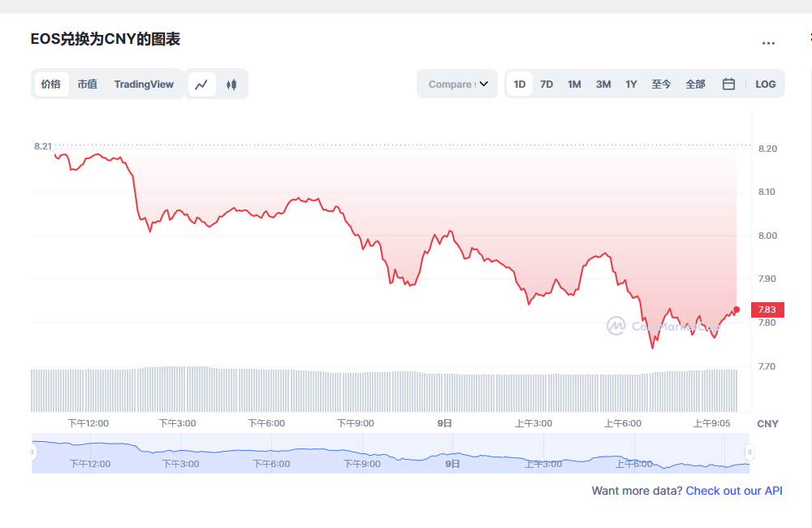Select the 1Y time range
The height and width of the screenshot is (528, 812).
click(x=631, y=84)
